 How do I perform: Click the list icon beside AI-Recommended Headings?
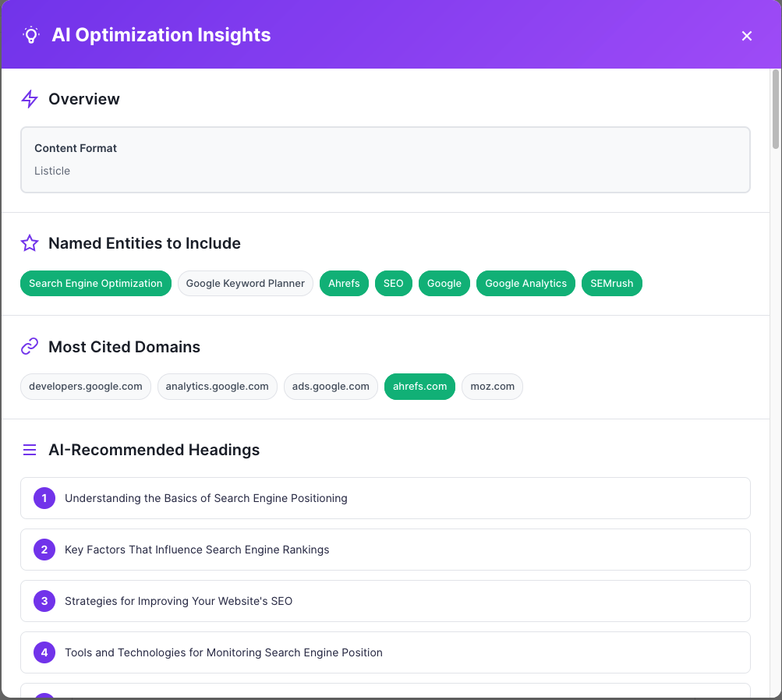tap(30, 450)
